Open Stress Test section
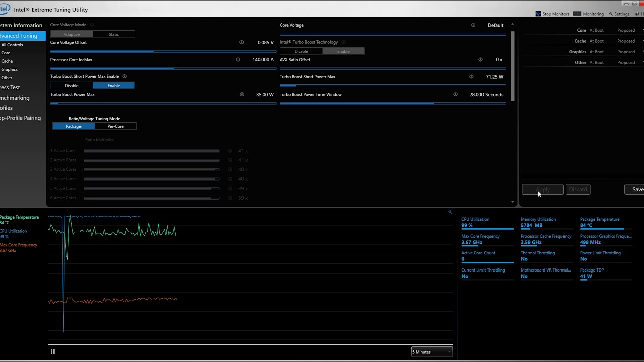 (10, 87)
